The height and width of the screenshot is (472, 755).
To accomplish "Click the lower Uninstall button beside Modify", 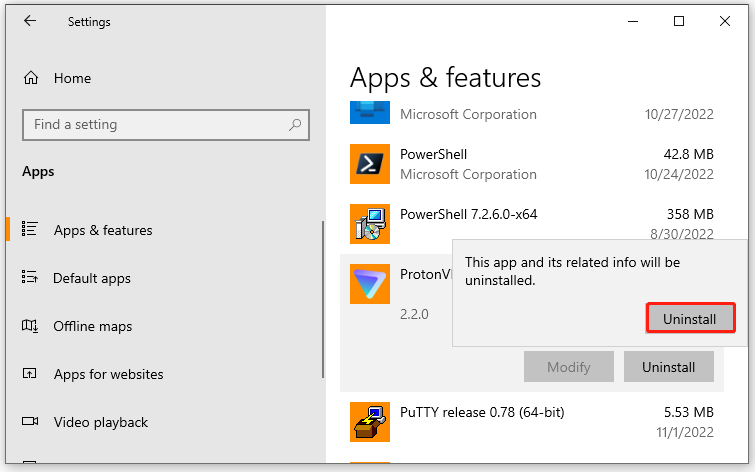I will tap(668, 367).
